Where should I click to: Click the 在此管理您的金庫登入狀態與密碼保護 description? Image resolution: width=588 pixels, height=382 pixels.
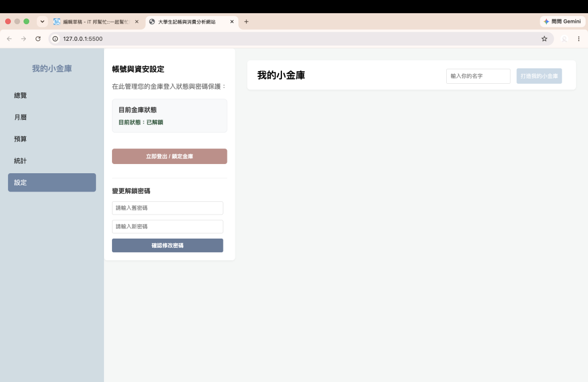pyautogui.click(x=169, y=87)
